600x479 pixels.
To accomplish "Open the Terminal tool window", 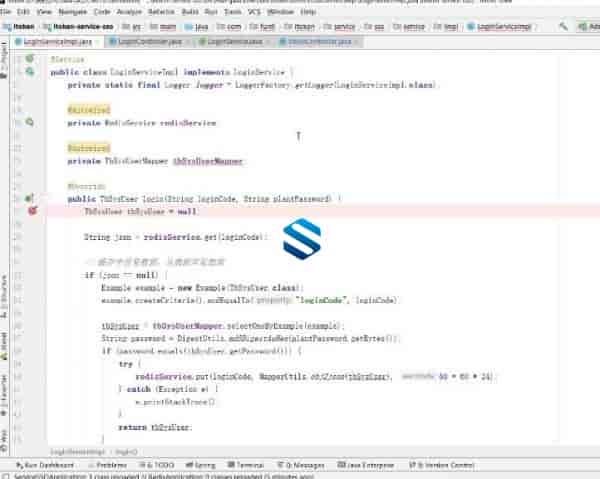I will [248, 465].
